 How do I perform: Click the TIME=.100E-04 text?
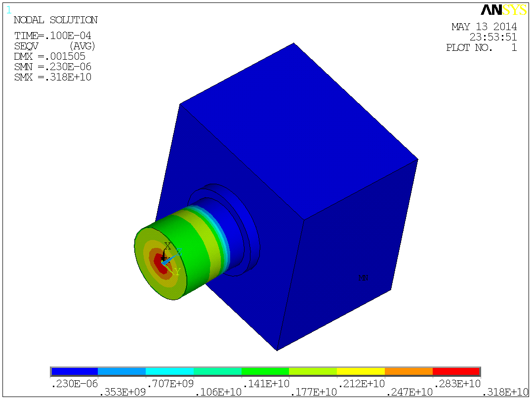click(52, 36)
